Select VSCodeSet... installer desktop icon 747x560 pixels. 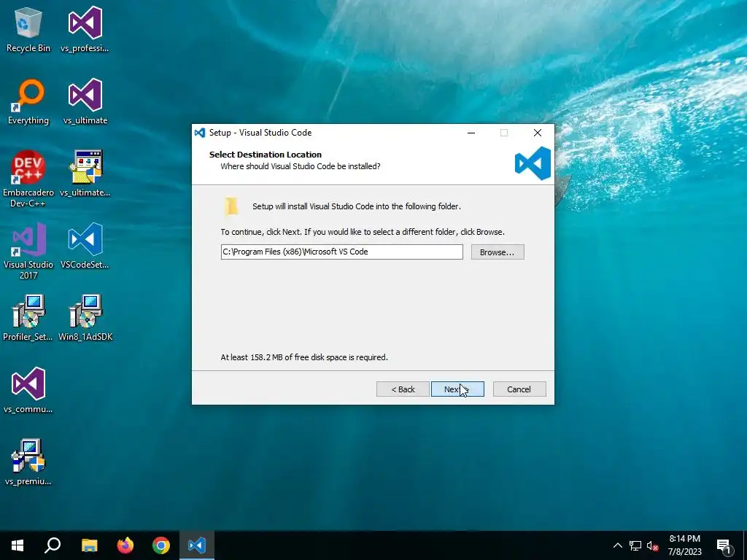85,246
